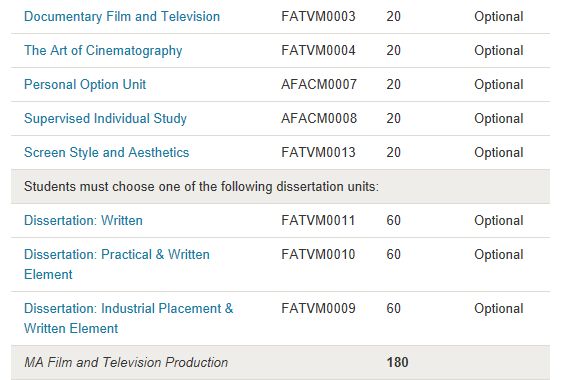Screen dimensions: 584x380
Task: Click unit code FATVM0009
Action: (x=318, y=308)
